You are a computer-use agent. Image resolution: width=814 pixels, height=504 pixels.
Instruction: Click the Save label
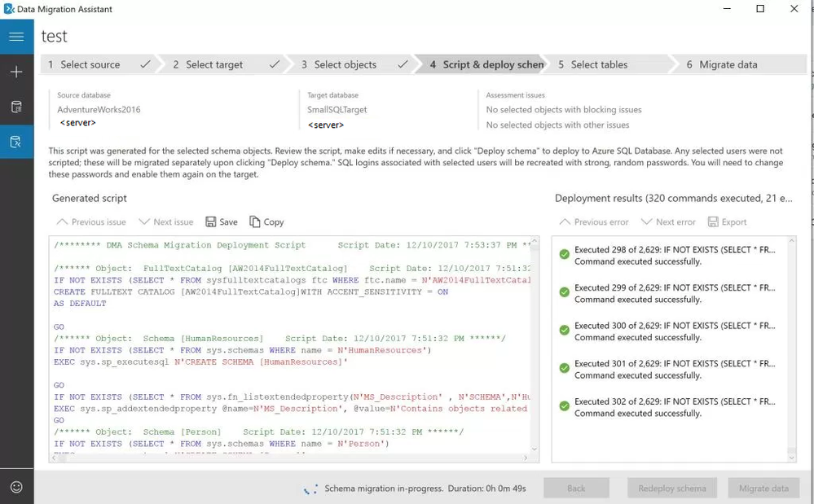point(228,222)
